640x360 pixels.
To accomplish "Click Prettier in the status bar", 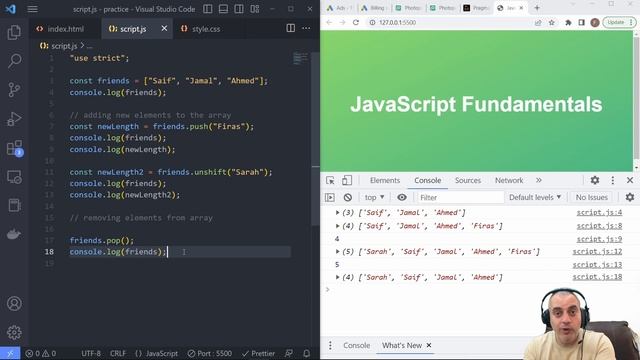I will point(258,353).
